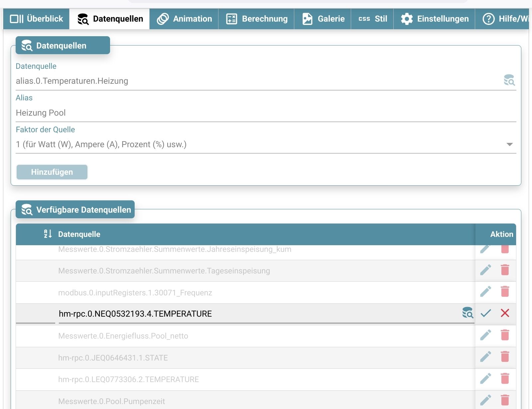Browse objects for the NEQ0532193 row
Screen dimensions: 532x409
click(x=468, y=313)
